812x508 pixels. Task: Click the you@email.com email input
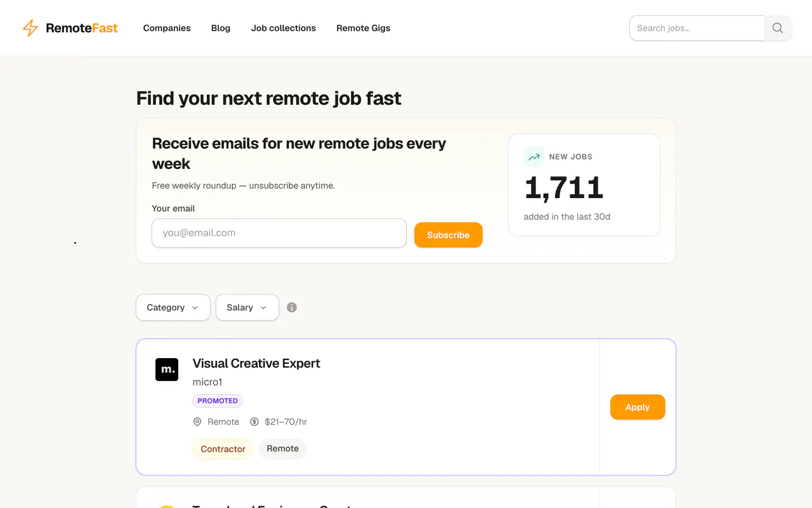(x=279, y=233)
